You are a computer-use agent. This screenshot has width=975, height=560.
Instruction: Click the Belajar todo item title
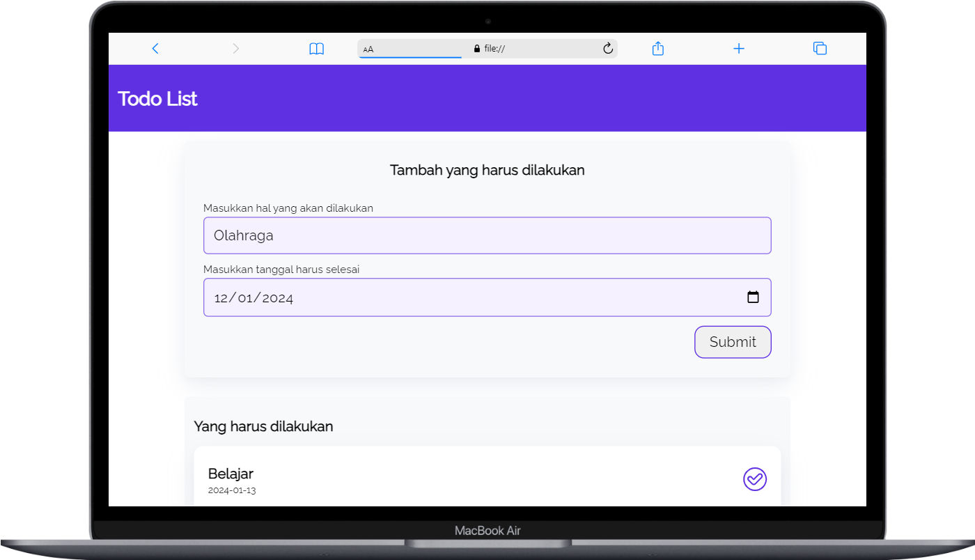tap(231, 474)
